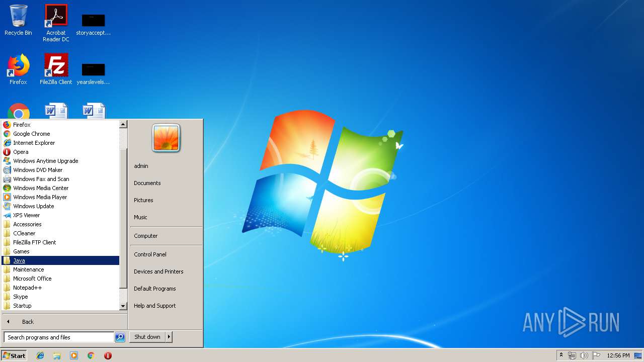Expand the Notepad++ folder
Viewport: 644px width, 362px height.
coord(60,288)
